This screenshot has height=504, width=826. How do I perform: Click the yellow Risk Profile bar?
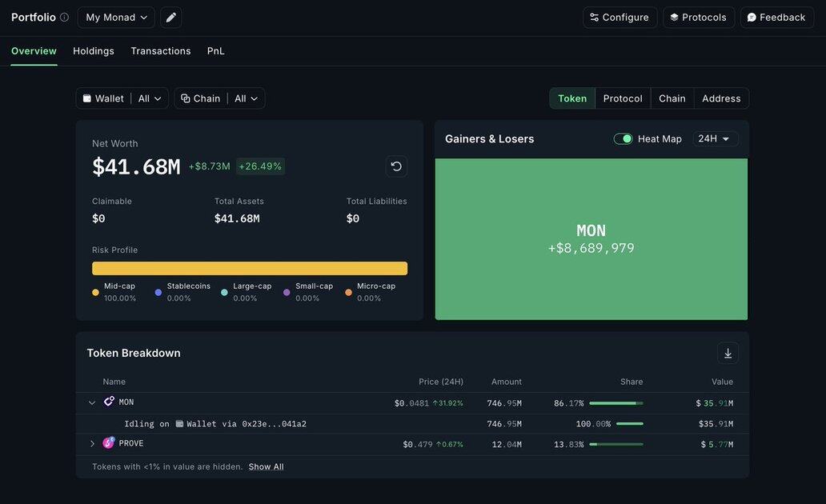click(249, 269)
